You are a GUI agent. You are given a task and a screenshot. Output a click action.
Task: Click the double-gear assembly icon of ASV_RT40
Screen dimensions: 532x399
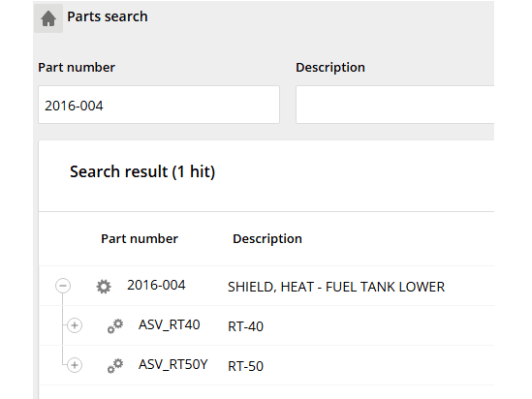click(115, 326)
